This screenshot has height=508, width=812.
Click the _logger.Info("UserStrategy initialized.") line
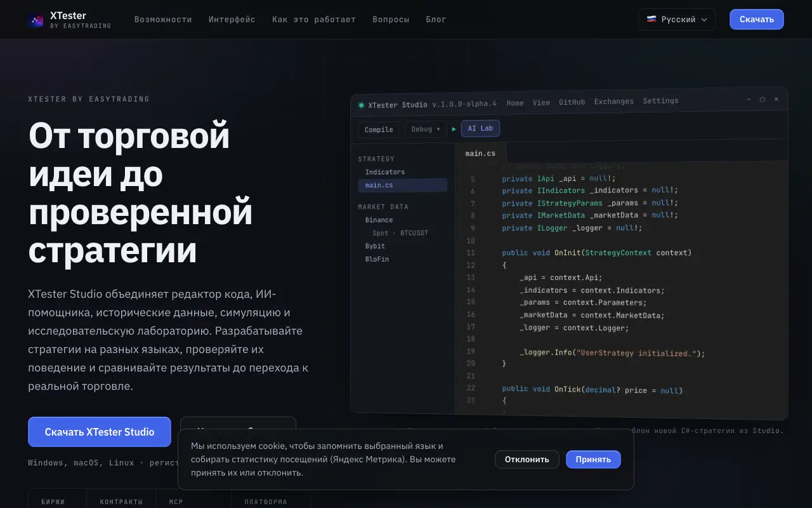612,353
